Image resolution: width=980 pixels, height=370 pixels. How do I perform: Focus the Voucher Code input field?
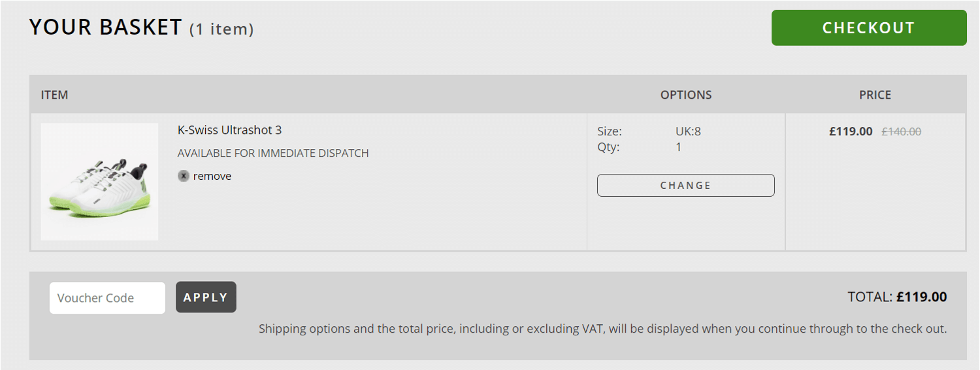[x=107, y=298]
